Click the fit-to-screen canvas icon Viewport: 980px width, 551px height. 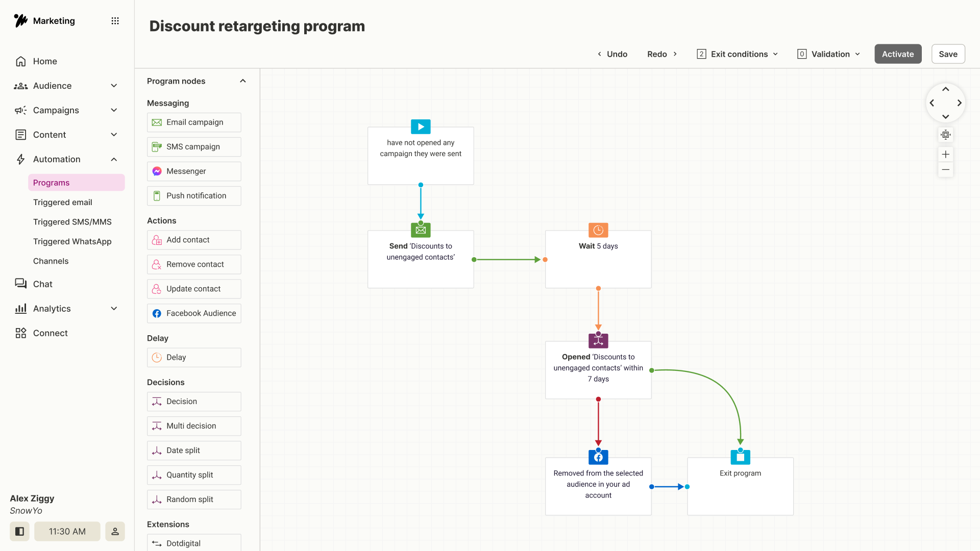click(945, 135)
